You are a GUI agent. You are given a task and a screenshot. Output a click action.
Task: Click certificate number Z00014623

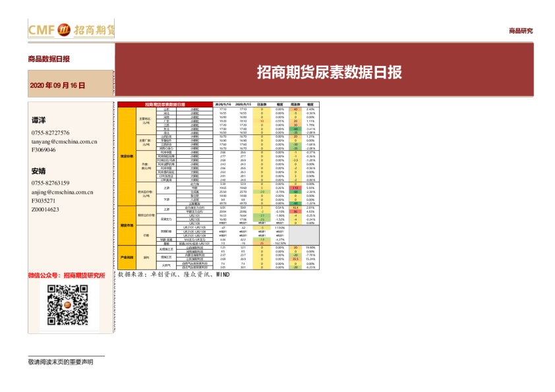[45, 209]
